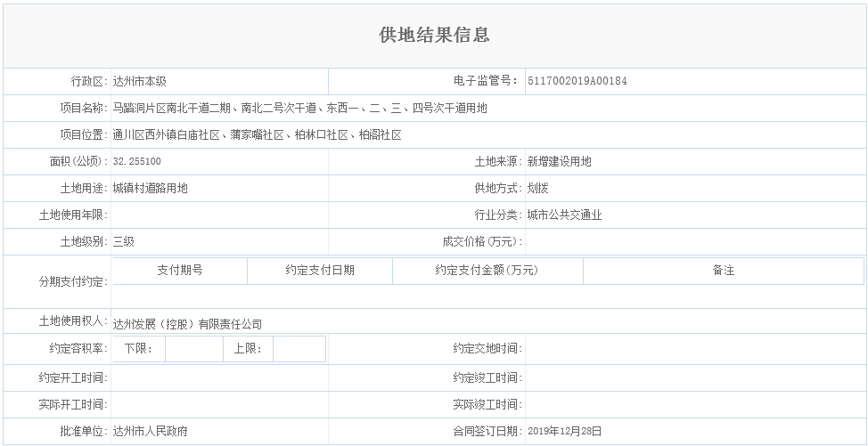This screenshot has width=868, height=446.
Task: Click the 供地结果信息 title heading
Action: pyautogui.click(x=434, y=35)
